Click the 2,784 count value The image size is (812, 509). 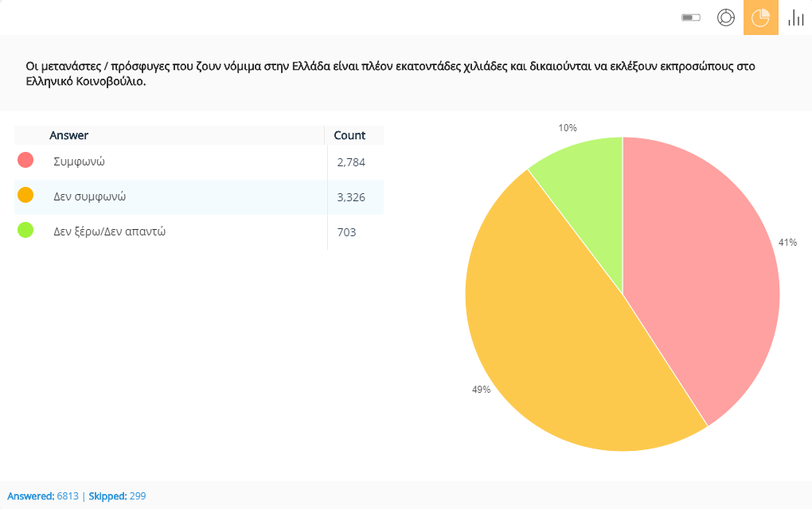(x=351, y=162)
